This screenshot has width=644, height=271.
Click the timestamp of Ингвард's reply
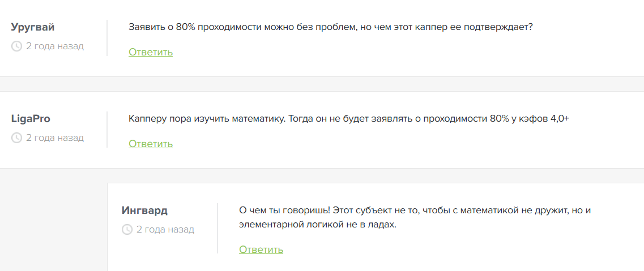(165, 229)
